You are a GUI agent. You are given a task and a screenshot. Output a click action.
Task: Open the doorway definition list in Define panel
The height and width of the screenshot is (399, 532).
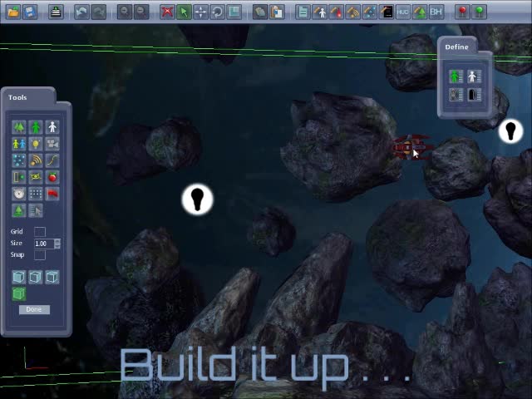tap(473, 95)
